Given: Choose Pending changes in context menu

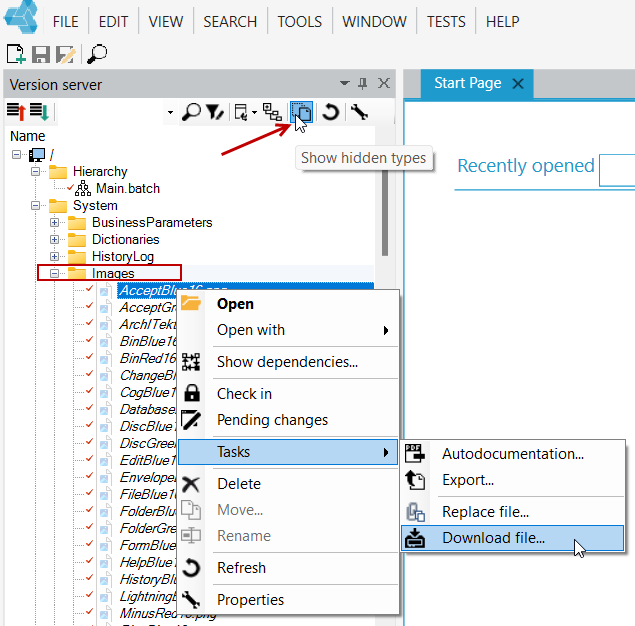Looking at the screenshot, I should 288,420.
